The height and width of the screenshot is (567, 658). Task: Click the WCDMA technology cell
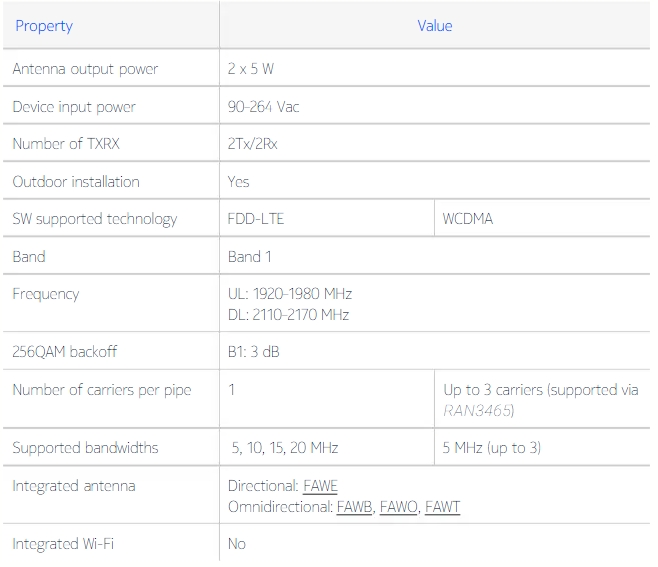pyautogui.click(x=467, y=219)
